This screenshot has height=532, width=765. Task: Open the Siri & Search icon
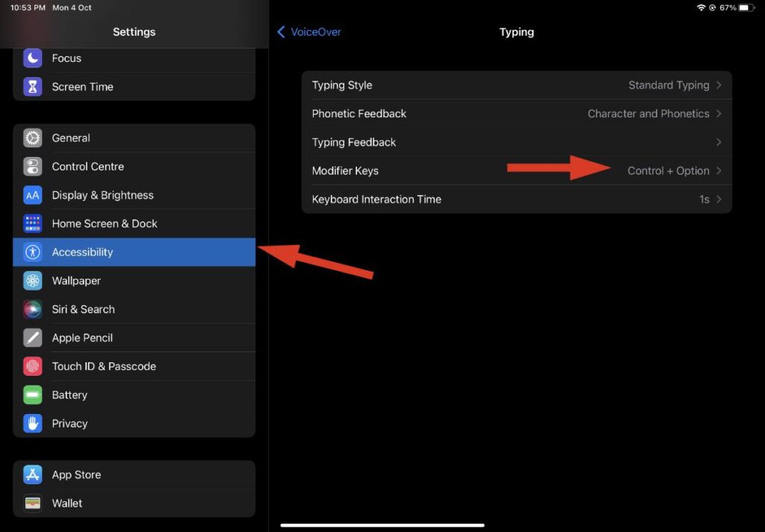(x=33, y=309)
